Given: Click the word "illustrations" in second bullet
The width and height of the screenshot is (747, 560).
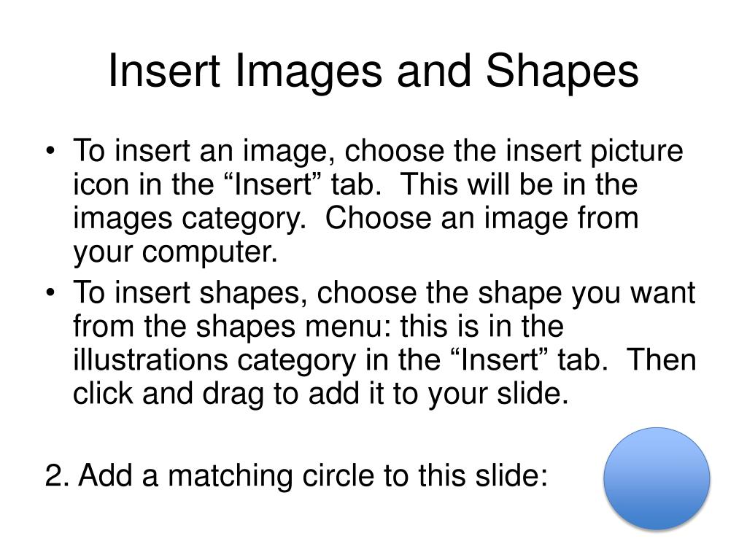Looking at the screenshot, I should pyautogui.click(x=150, y=359).
